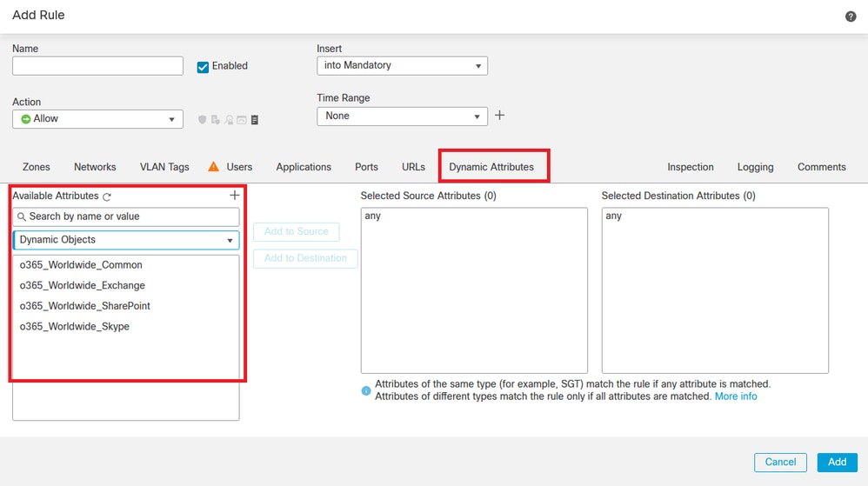Switch to the Users tab

coord(239,167)
